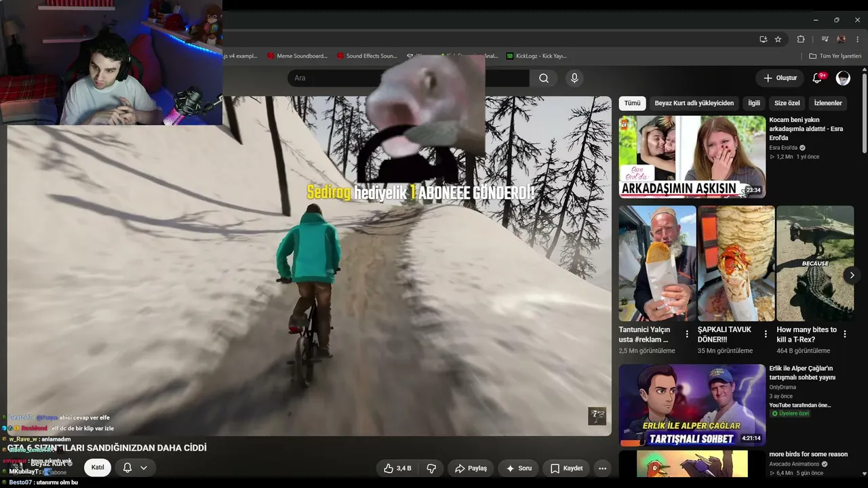
Task: Open the ARKADAŞIMIN AŞKISIN video thumbnail
Action: tap(692, 157)
